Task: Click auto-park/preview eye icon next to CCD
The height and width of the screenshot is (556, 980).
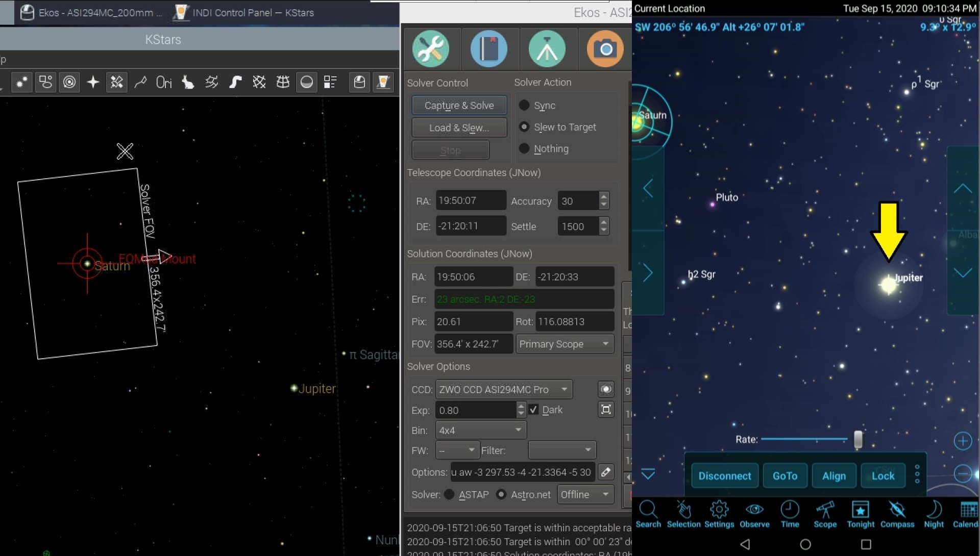Action: (x=606, y=389)
